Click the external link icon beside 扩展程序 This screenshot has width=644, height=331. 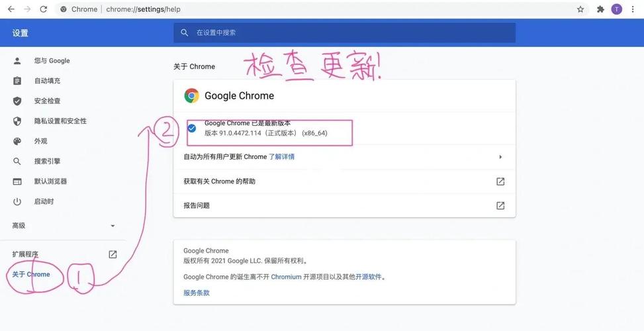point(113,254)
